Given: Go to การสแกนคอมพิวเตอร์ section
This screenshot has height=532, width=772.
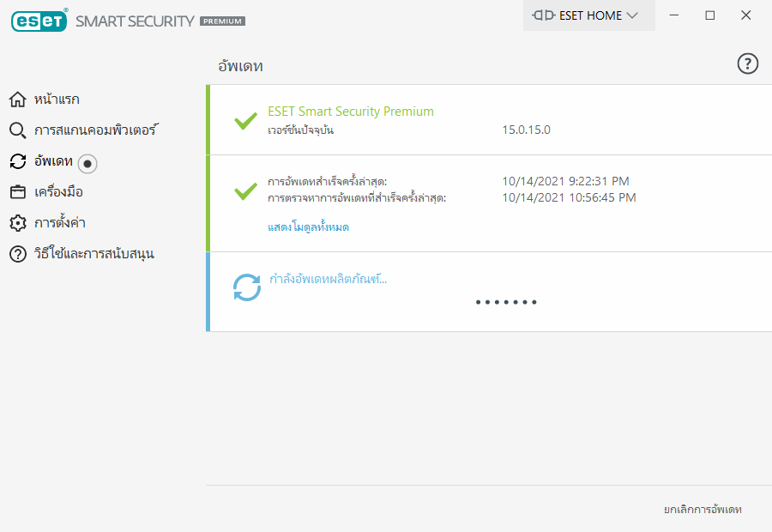Looking at the screenshot, I should 96,130.
